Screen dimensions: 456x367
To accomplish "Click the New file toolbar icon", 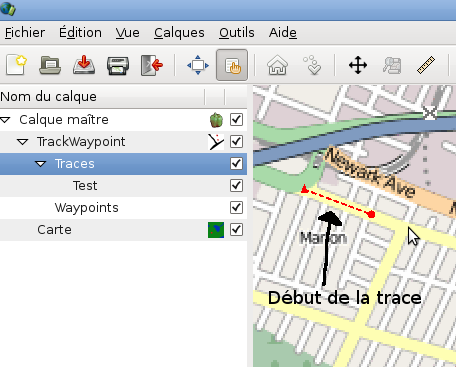I will click(16, 65).
